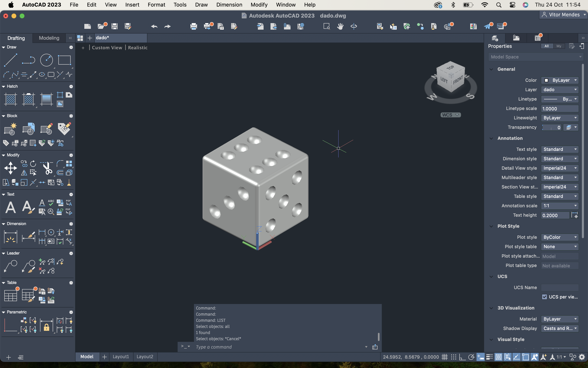
Task: Click the Realistic visual style label
Action: [138, 48]
